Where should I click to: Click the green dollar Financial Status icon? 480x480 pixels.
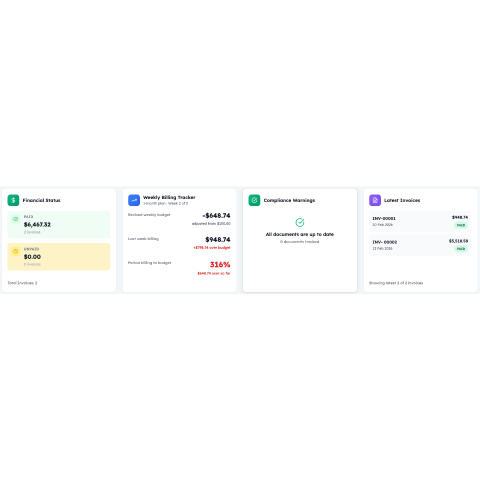pos(13,200)
